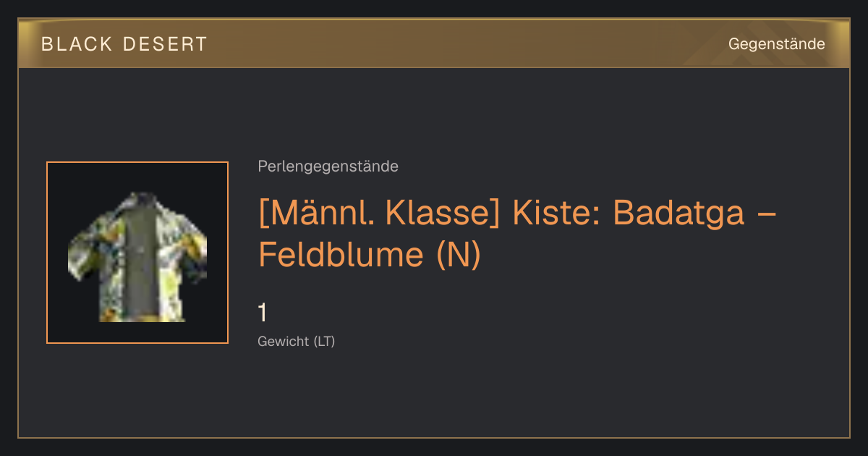868x456 pixels.
Task: Select the weight value 1
Action: click(x=263, y=313)
